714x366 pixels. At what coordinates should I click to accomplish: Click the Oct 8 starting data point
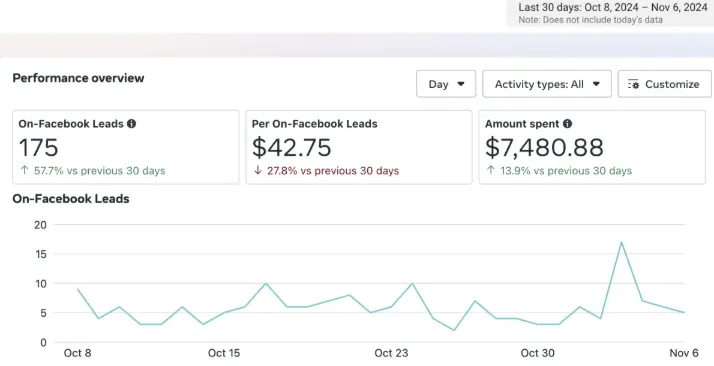tap(78, 289)
